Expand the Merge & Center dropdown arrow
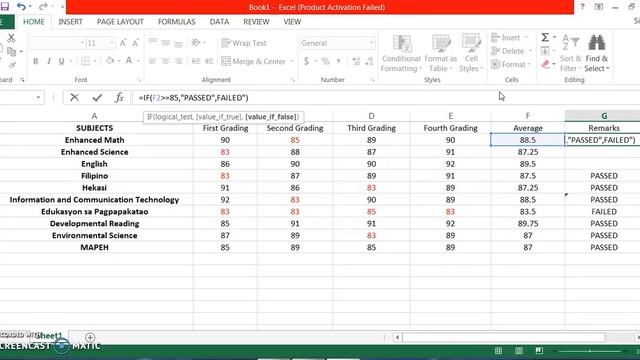The width and height of the screenshot is (640, 360). point(292,61)
